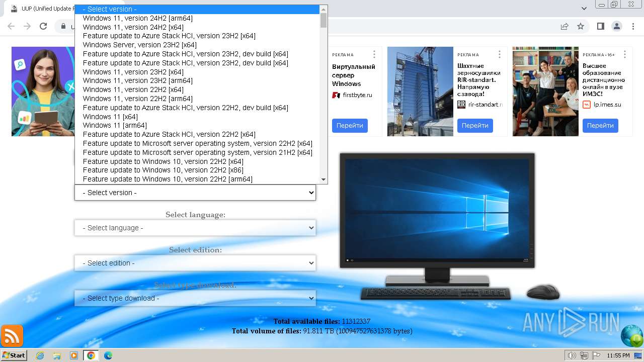The width and height of the screenshot is (644, 362).
Task: Click the grain dryer tower ad image
Action: point(420,92)
